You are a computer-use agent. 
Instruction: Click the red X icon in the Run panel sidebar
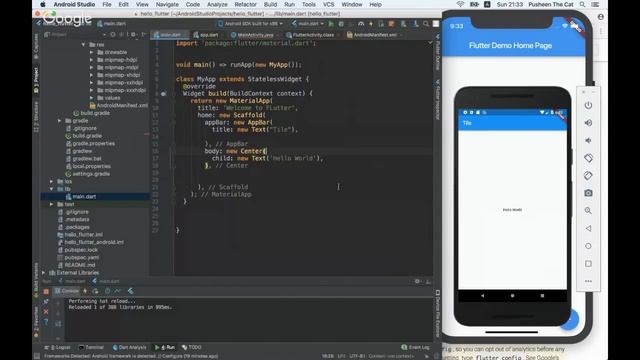coord(46,312)
